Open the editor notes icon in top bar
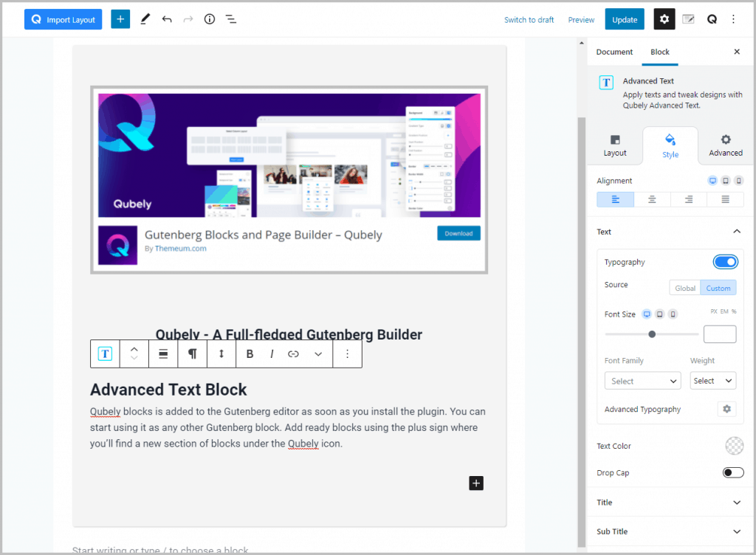 (689, 19)
